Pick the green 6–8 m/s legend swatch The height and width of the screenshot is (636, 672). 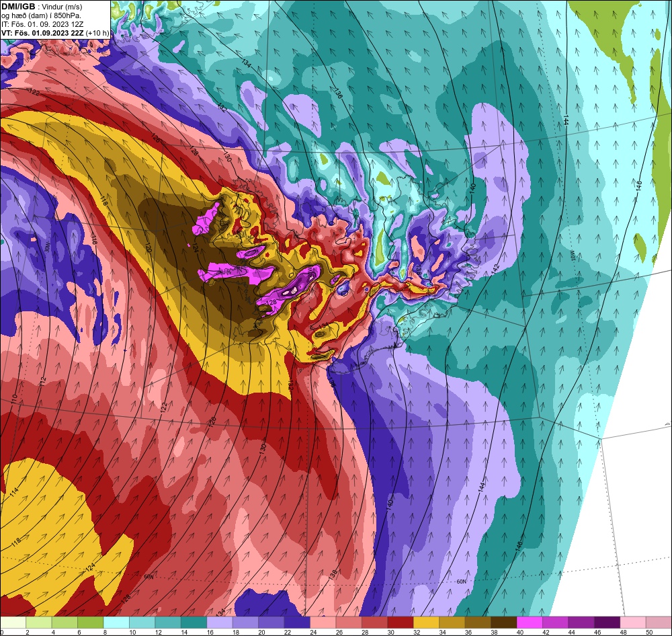click(x=91, y=623)
